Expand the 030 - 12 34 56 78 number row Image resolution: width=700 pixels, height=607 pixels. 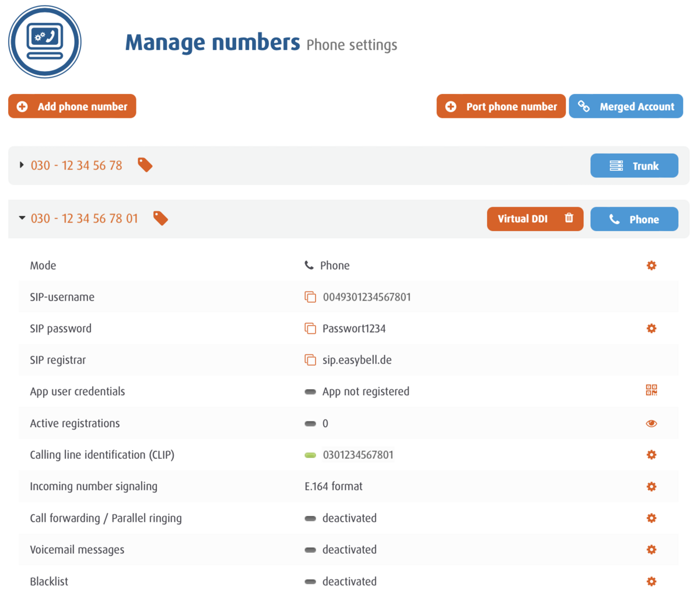tap(22, 165)
